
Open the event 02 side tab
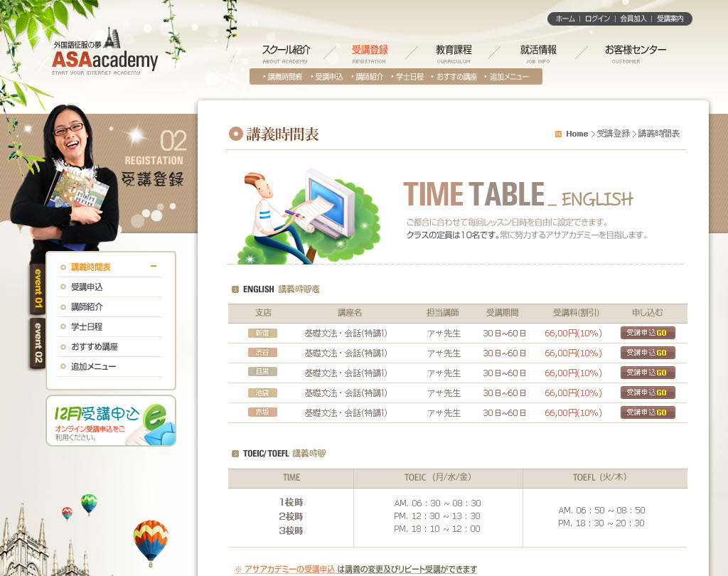[x=38, y=344]
